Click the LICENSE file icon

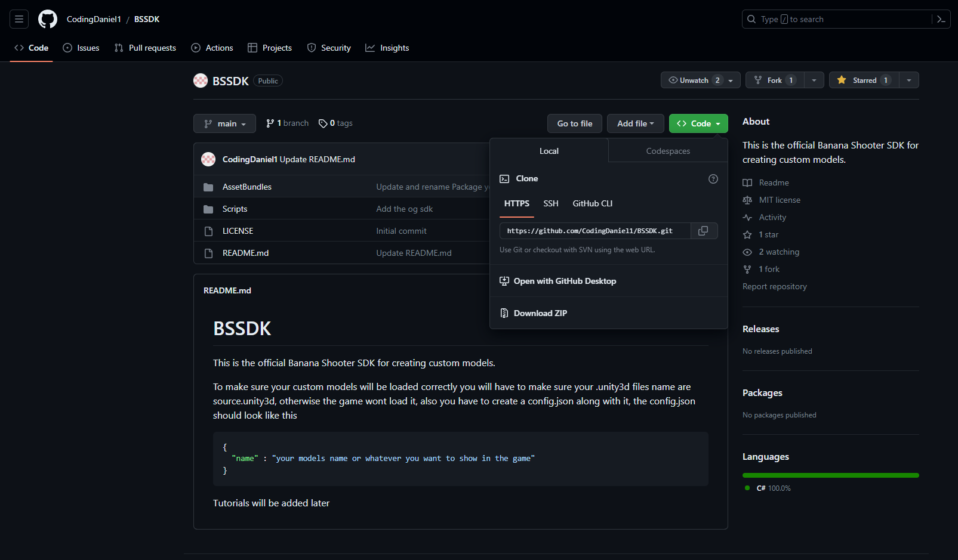click(208, 231)
